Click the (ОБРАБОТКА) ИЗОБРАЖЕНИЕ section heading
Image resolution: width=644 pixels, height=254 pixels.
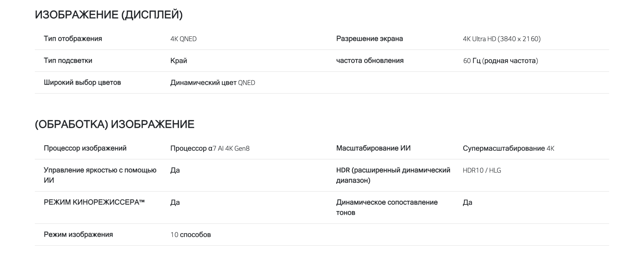[x=114, y=124]
